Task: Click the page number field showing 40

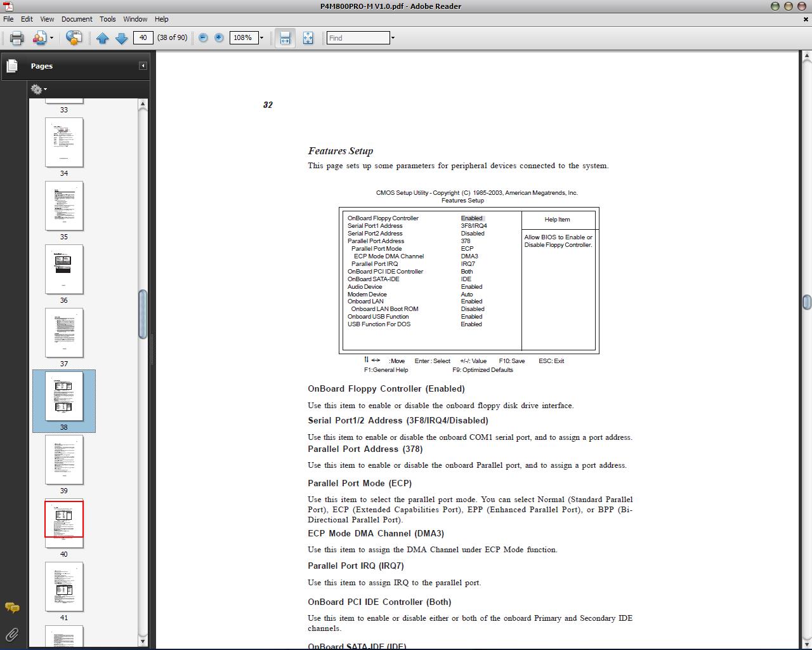Action: pyautogui.click(x=143, y=37)
